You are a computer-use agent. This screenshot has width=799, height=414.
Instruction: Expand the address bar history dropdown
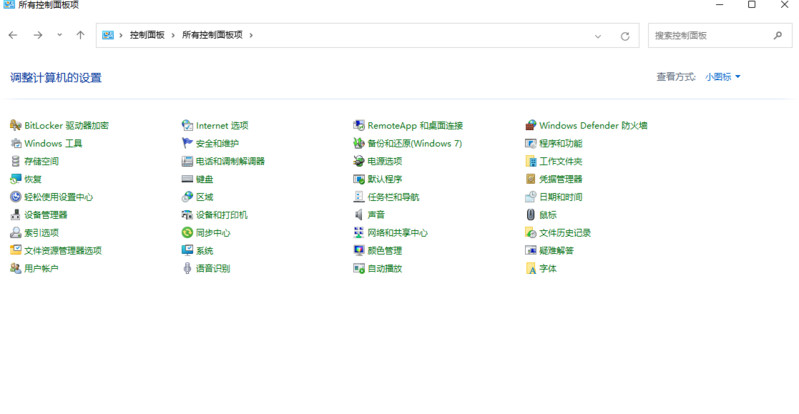coord(598,36)
